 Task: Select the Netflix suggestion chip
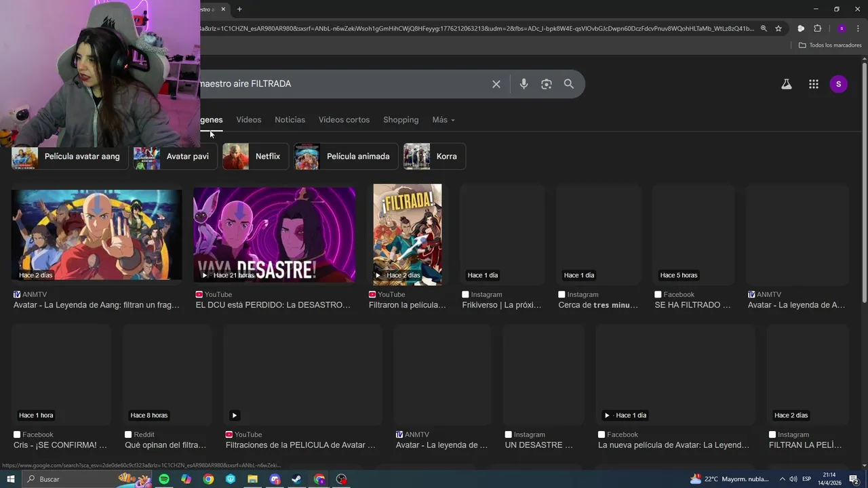pyautogui.click(x=256, y=157)
